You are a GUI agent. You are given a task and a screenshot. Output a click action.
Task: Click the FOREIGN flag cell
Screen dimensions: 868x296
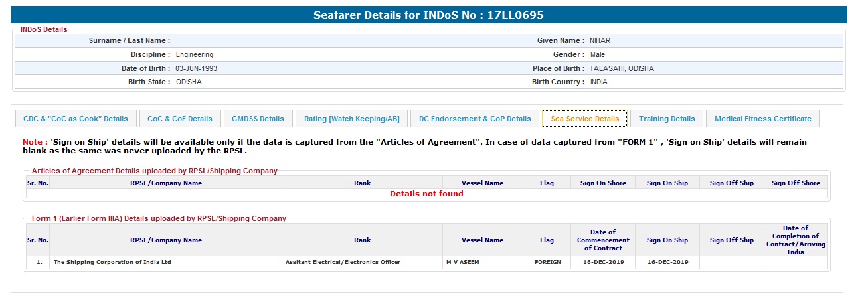(547, 262)
